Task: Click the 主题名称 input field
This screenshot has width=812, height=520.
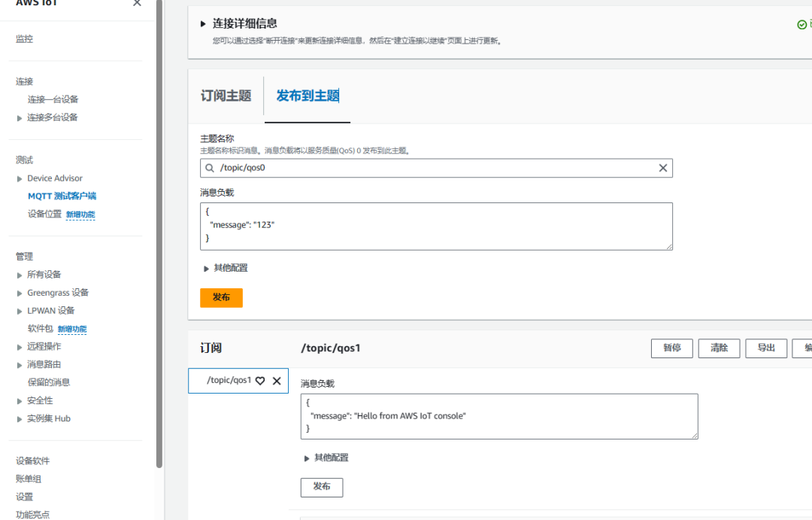Action: click(436, 169)
